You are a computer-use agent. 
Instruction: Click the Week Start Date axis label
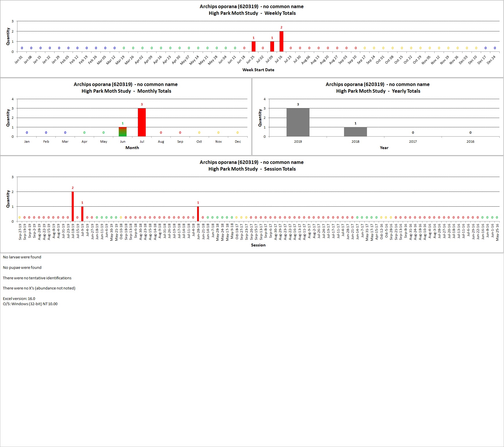click(258, 70)
